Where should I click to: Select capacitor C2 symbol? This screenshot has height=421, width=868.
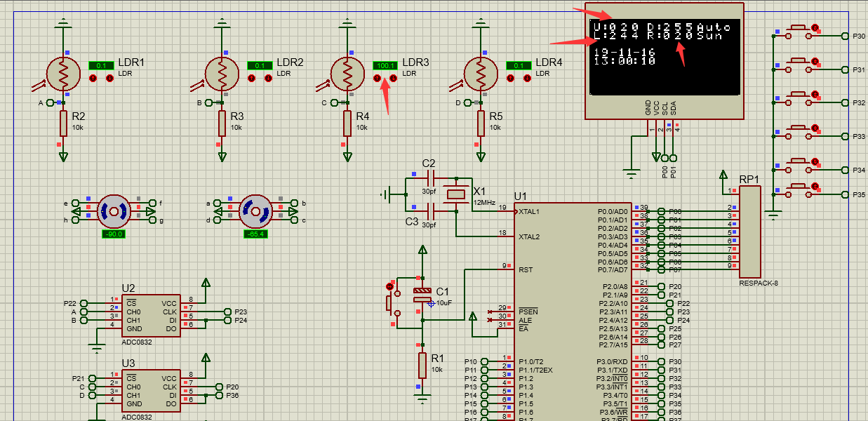click(x=430, y=178)
